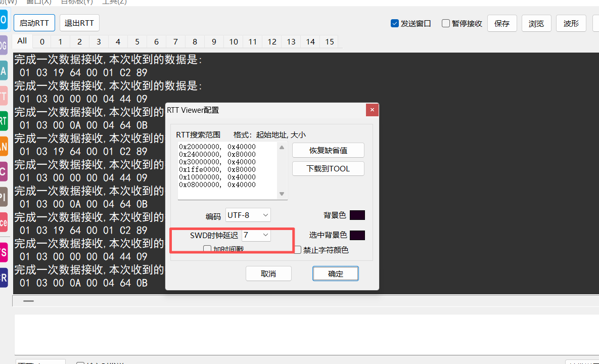Tick the 禁止字符颜色 checkbox
This screenshot has height=364, width=599.
click(298, 250)
